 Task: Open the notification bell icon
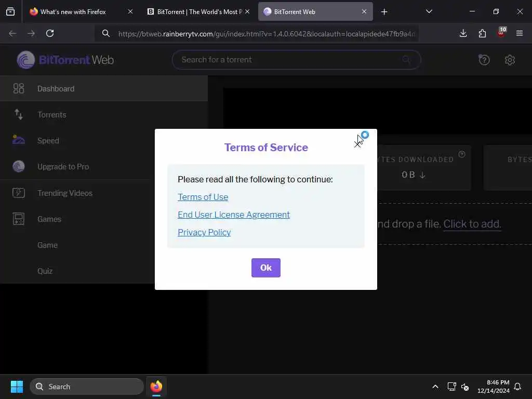pyautogui.click(x=517, y=387)
